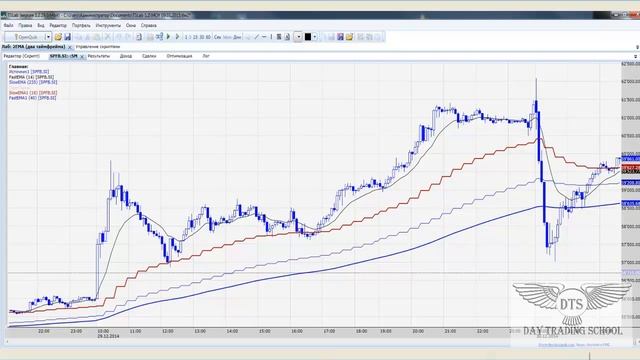
Task: Close the Лаб: 2EMA tab
Action: (70, 47)
